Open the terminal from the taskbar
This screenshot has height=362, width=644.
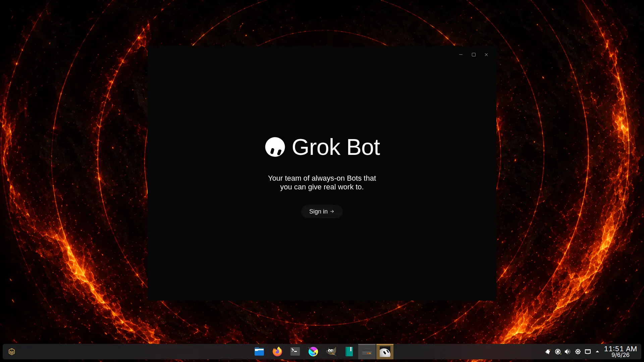click(x=295, y=352)
